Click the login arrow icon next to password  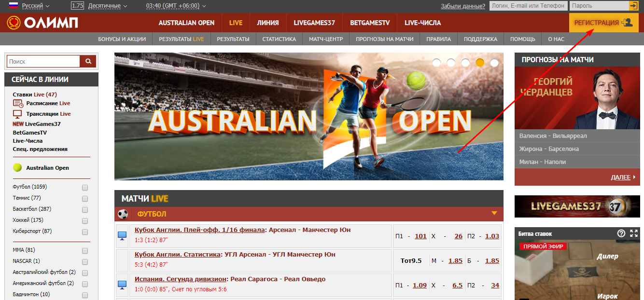click(633, 6)
